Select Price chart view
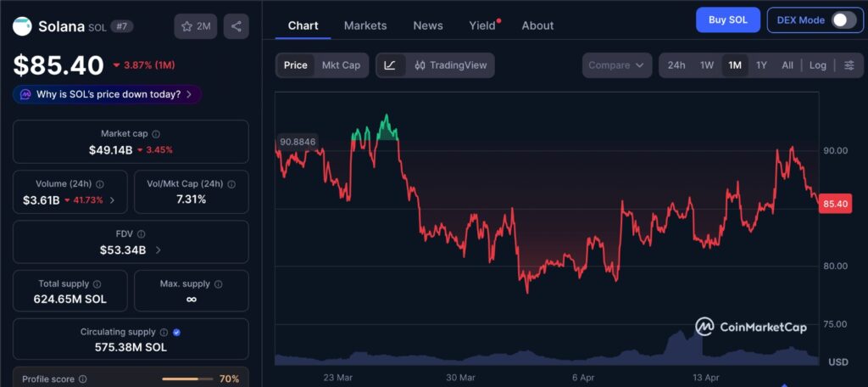Viewport: 868px width, 387px height. coord(296,65)
